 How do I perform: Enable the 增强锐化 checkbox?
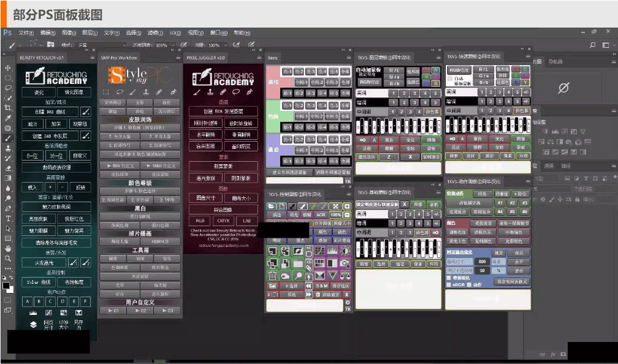coord(449,278)
